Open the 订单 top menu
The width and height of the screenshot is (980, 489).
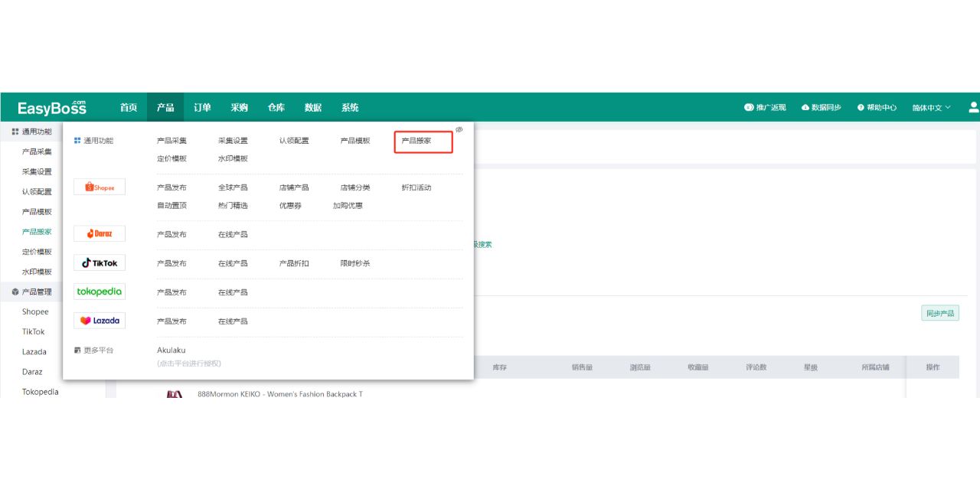coord(202,107)
